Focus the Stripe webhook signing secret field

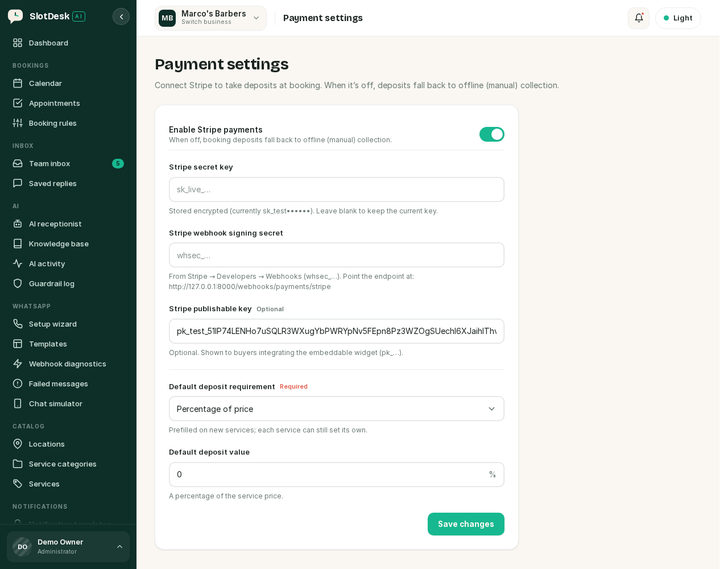337,255
